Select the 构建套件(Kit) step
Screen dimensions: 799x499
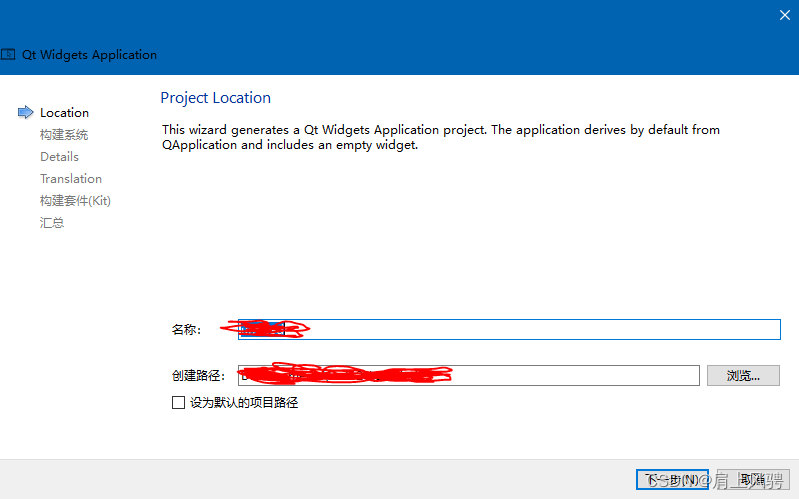(75, 200)
